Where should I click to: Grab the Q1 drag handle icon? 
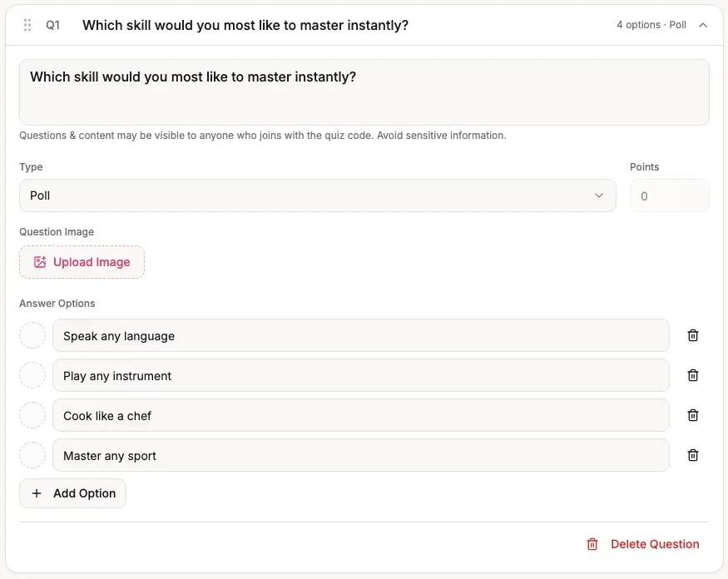tap(27, 25)
